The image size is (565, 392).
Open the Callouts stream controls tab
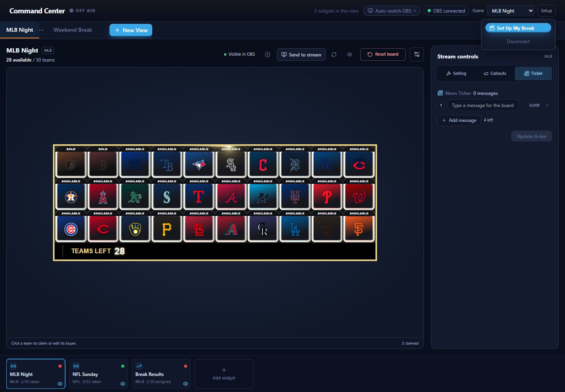click(x=495, y=73)
